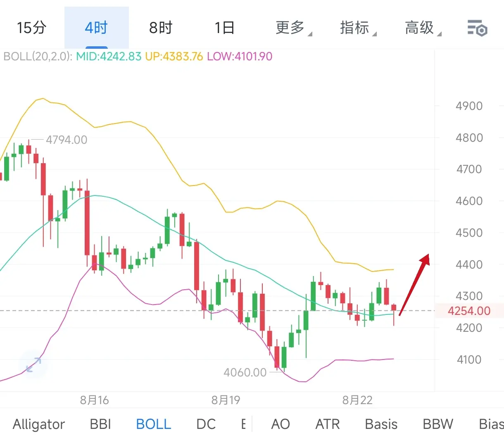The height and width of the screenshot is (438, 504).
Task: Tap the 4794.00 high price marker
Action: click(67, 140)
